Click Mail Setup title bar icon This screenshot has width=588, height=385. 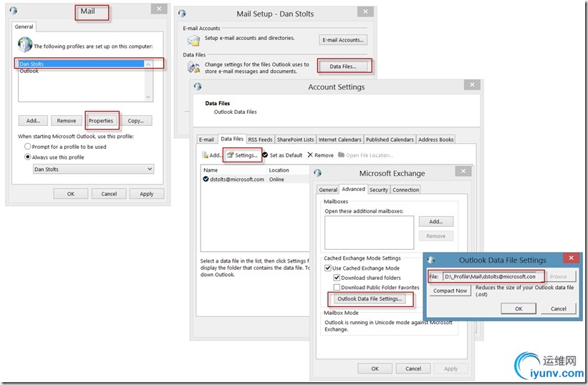[x=182, y=13]
